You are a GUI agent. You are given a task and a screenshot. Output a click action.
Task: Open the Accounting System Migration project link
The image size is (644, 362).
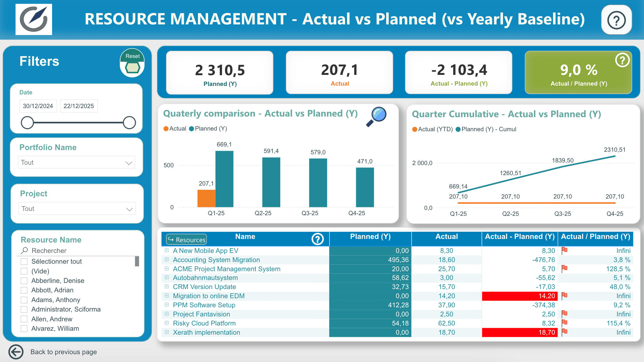point(216,260)
